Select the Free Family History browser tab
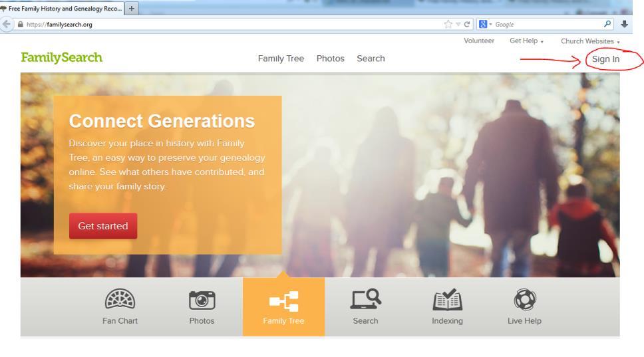Screen dimensions: 644x357 [62, 8]
